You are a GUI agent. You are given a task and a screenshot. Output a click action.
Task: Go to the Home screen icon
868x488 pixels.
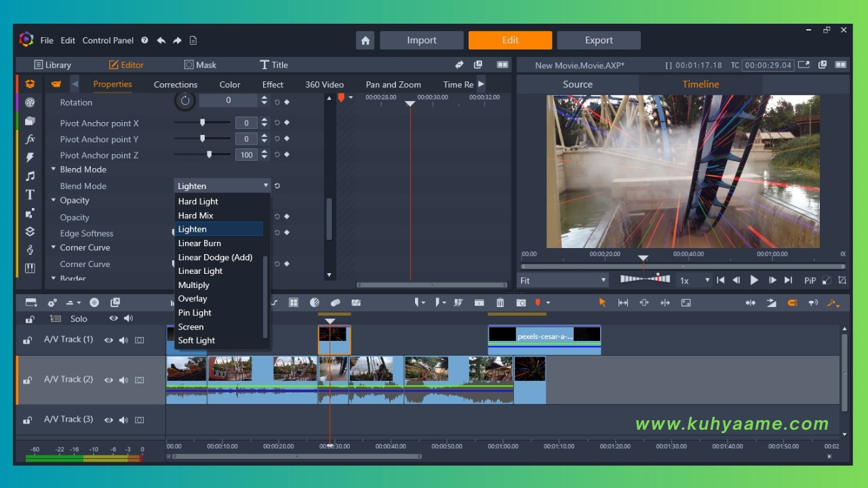coord(366,40)
